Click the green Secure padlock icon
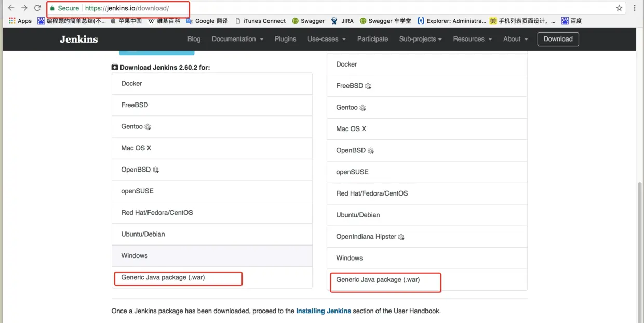 point(52,8)
